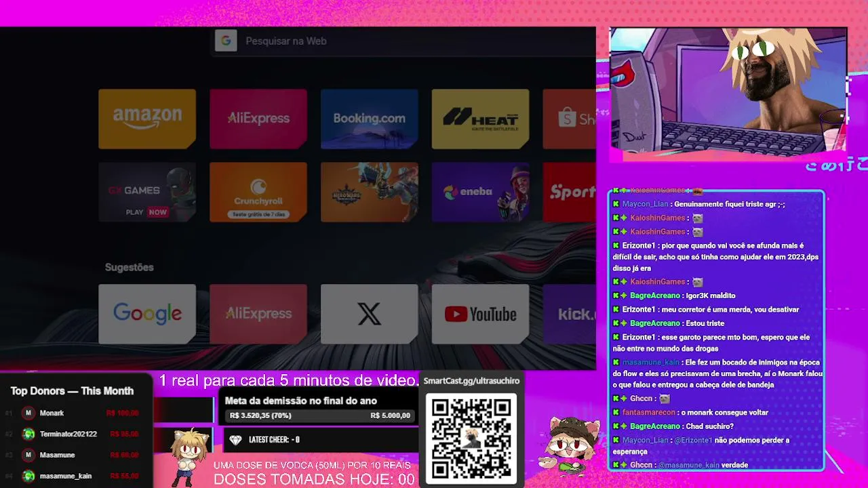Click chat message 'Igor3K maldito'
The image size is (868, 488).
pyautogui.click(x=711, y=296)
